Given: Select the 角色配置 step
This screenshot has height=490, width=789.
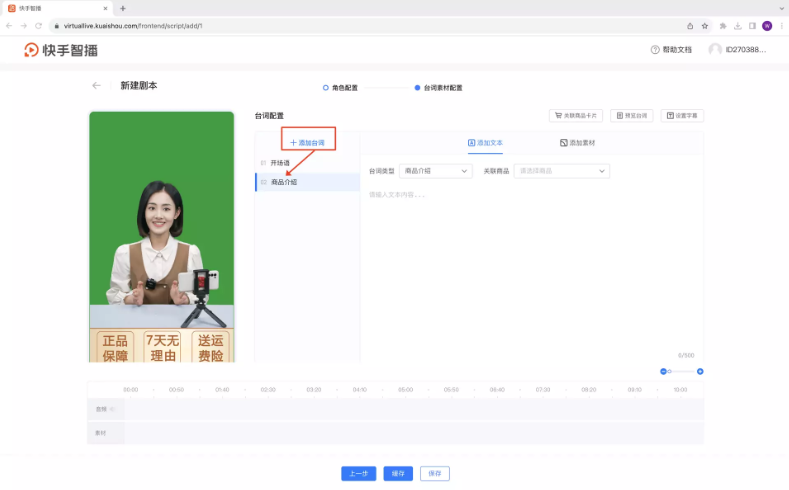Looking at the screenshot, I should [340, 88].
